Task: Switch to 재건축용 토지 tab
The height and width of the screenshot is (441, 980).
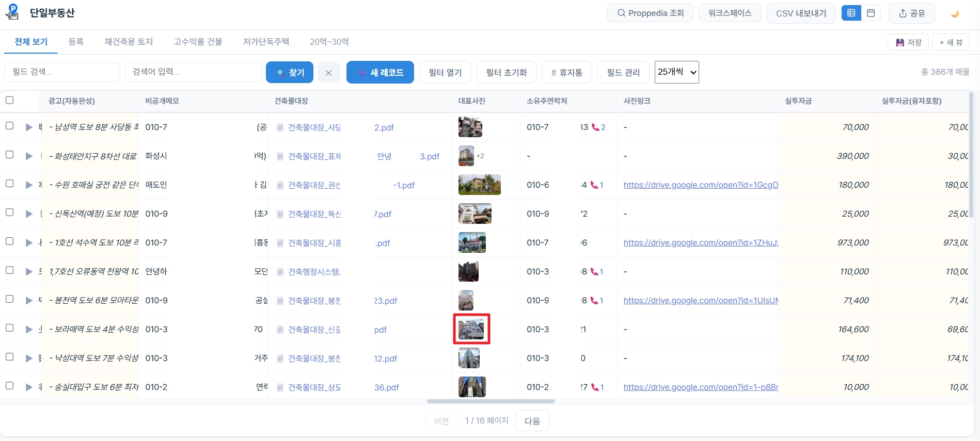Action: tap(129, 42)
